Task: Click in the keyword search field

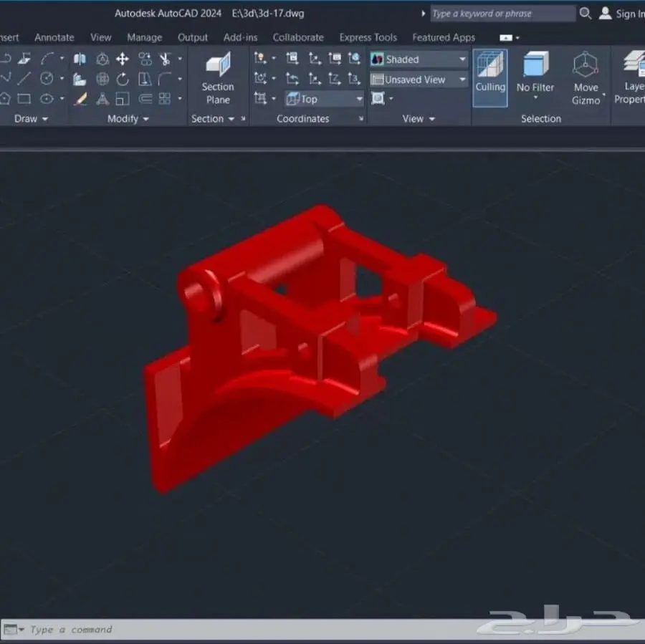Action: 502,14
